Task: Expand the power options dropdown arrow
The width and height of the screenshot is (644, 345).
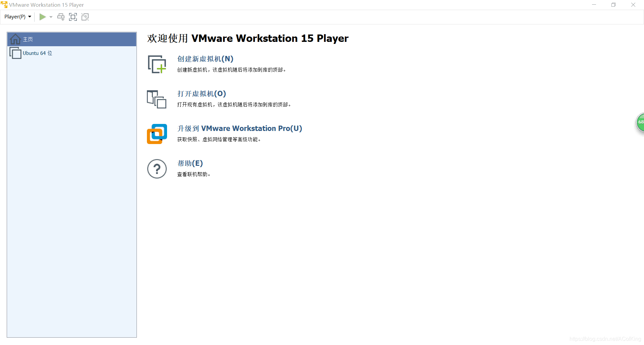Action: 51,17
